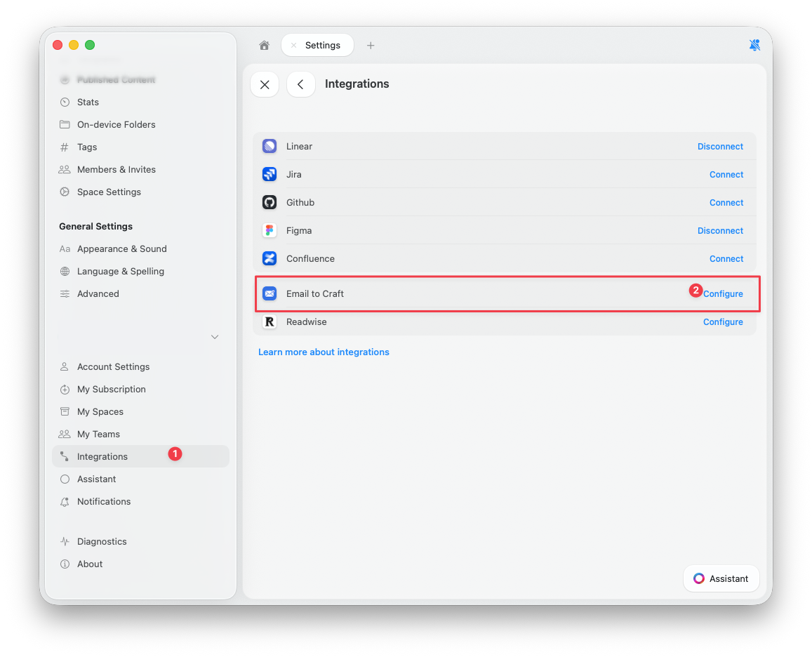The width and height of the screenshot is (812, 657).
Task: Open Learn more about integrations link
Action: [x=324, y=352]
